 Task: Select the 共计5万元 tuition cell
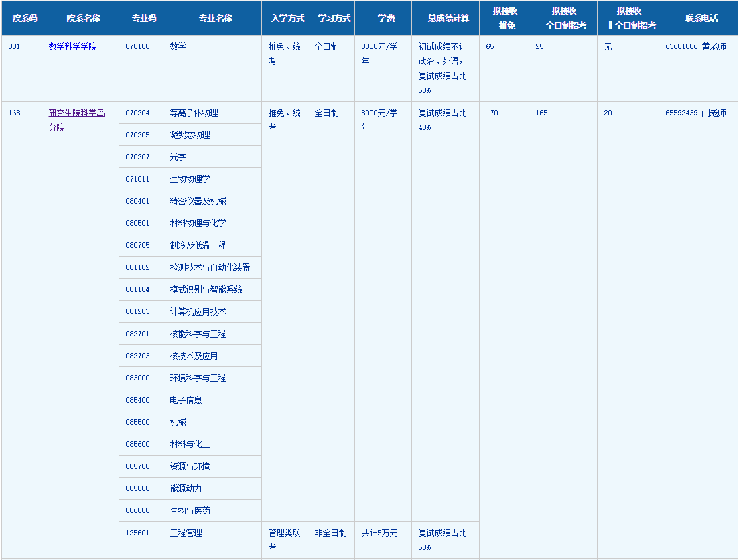379,533
